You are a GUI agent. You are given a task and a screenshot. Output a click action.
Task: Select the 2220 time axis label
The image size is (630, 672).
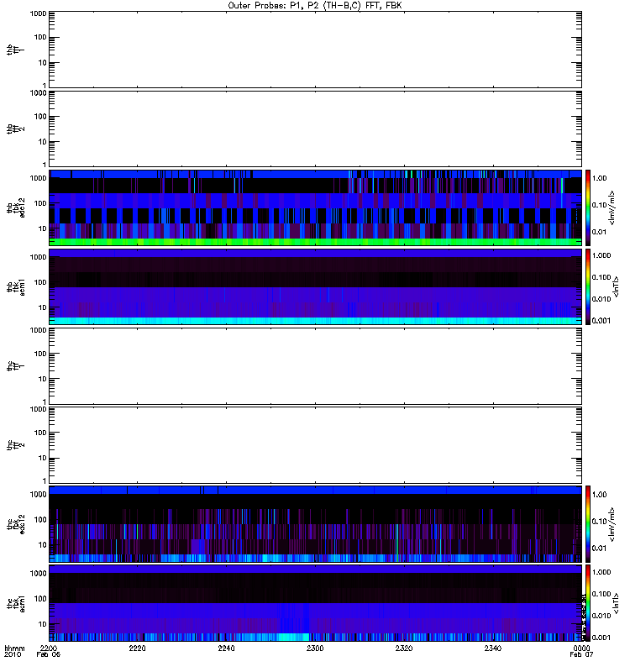pyautogui.click(x=137, y=648)
